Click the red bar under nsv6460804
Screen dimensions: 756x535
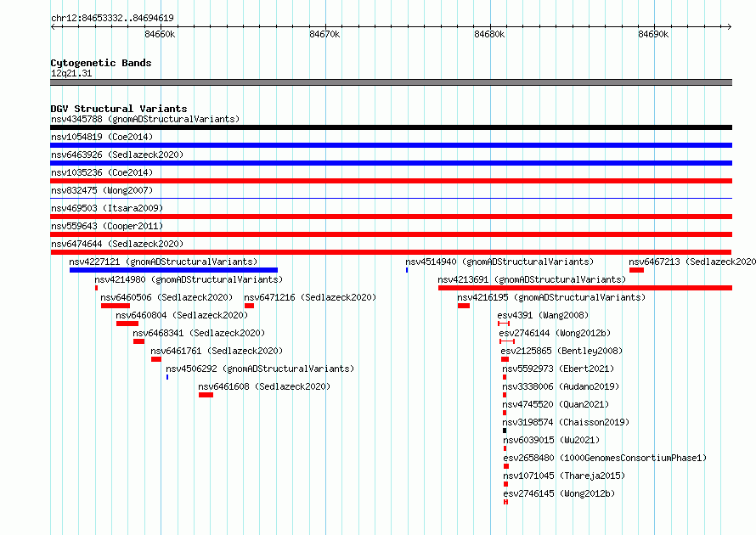pyautogui.click(x=127, y=324)
